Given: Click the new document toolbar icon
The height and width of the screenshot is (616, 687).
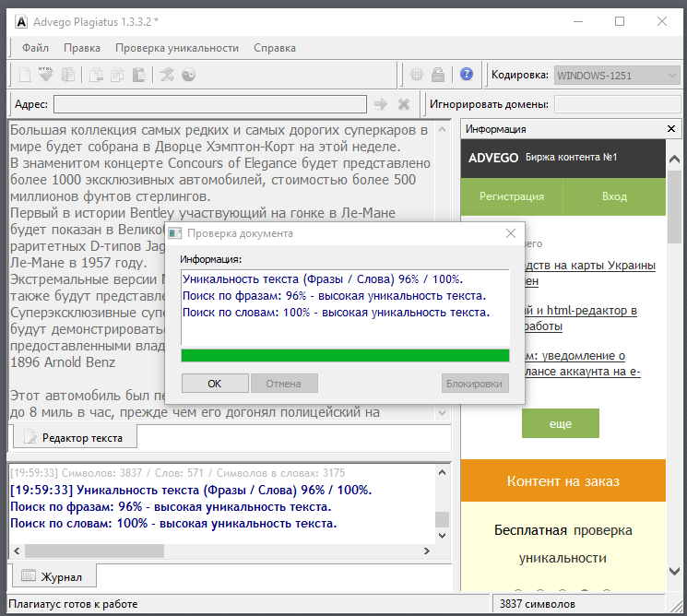Looking at the screenshot, I should point(25,75).
